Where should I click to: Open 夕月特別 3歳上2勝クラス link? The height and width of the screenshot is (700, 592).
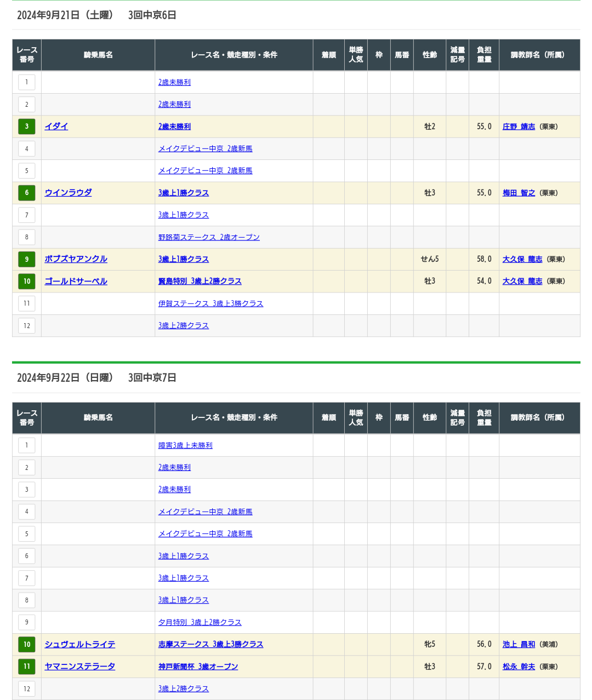[x=200, y=622]
